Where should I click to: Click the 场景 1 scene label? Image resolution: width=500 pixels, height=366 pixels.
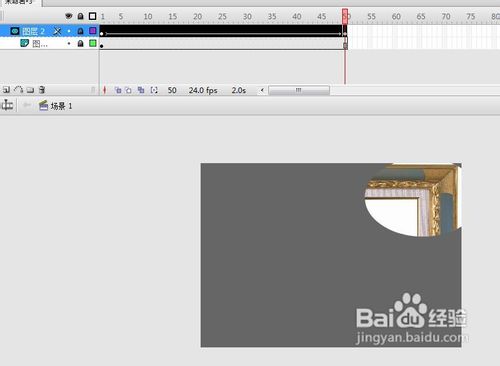pos(61,106)
